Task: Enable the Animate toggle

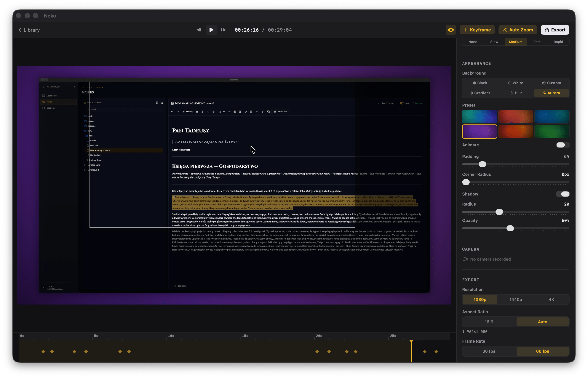Action: [563, 145]
